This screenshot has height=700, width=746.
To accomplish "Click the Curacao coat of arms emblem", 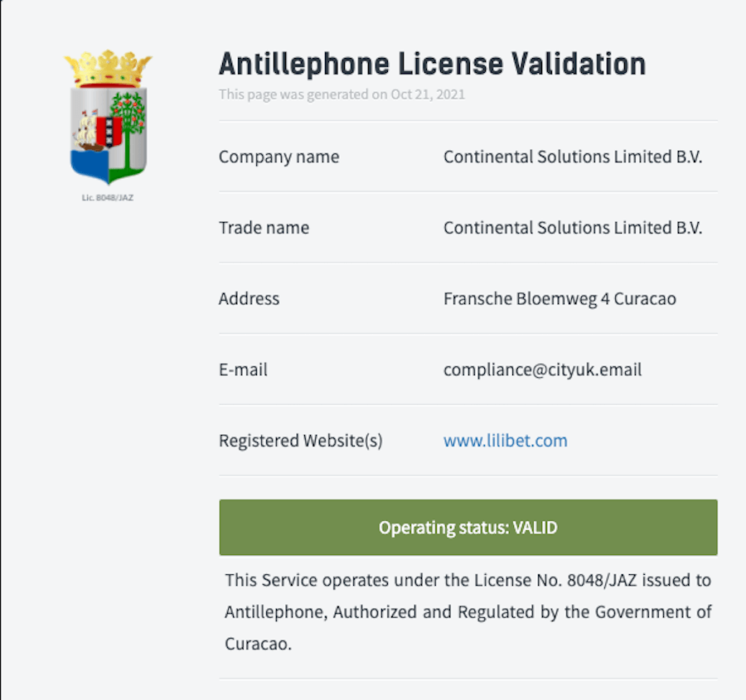I will [x=108, y=117].
